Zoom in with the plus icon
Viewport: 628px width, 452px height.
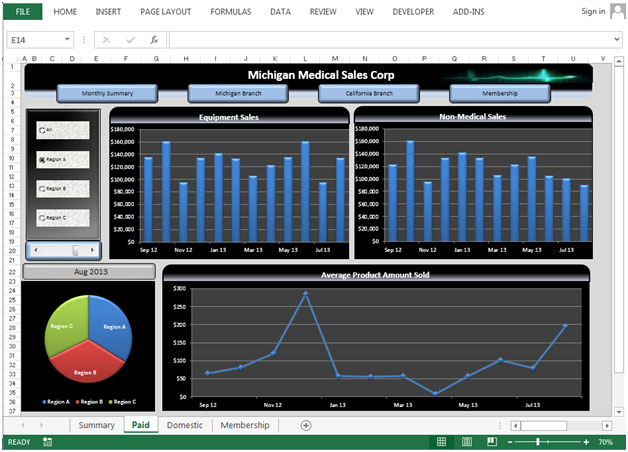point(586,442)
